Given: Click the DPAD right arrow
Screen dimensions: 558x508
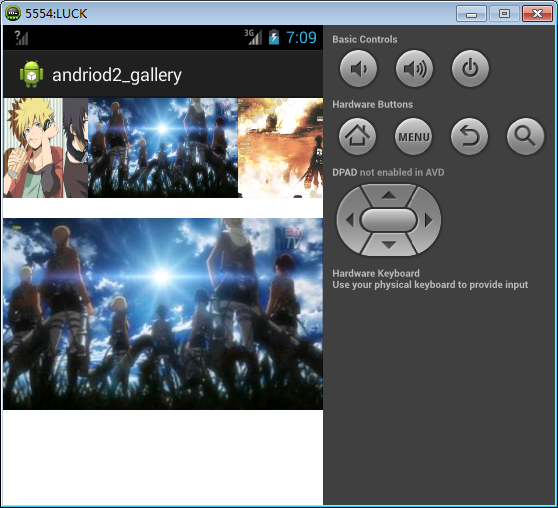Looking at the screenshot, I should click(x=429, y=220).
